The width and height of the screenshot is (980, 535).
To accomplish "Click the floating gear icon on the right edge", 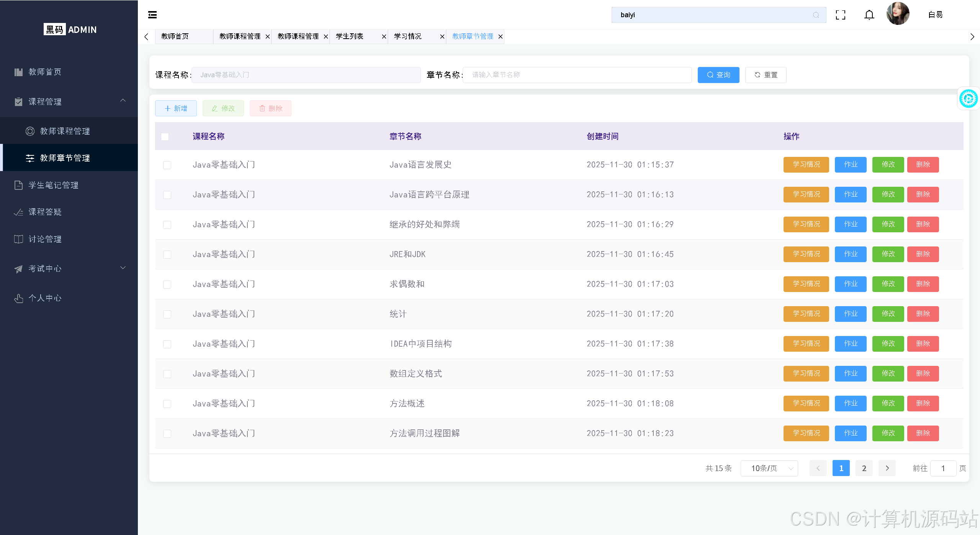I will pos(968,98).
